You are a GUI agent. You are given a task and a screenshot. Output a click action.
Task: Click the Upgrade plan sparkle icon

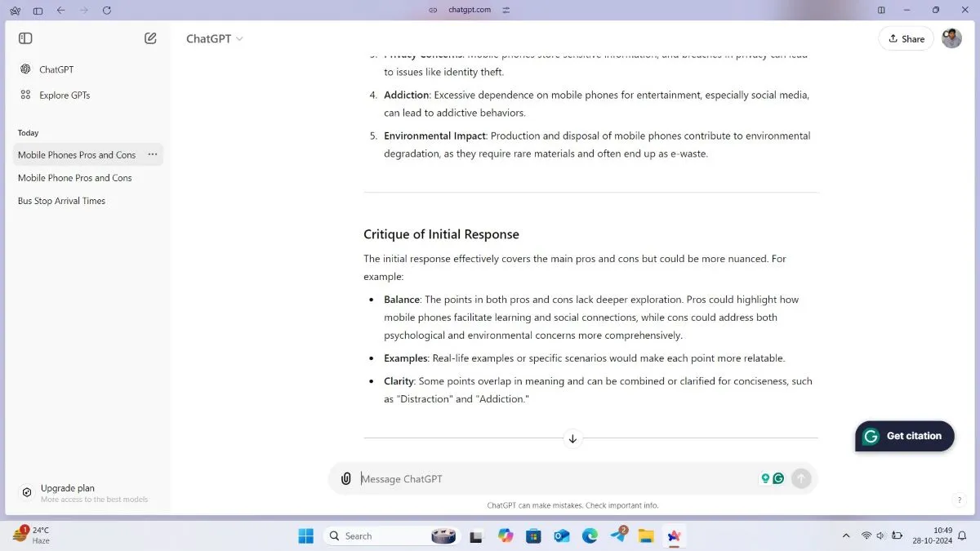coord(27,492)
